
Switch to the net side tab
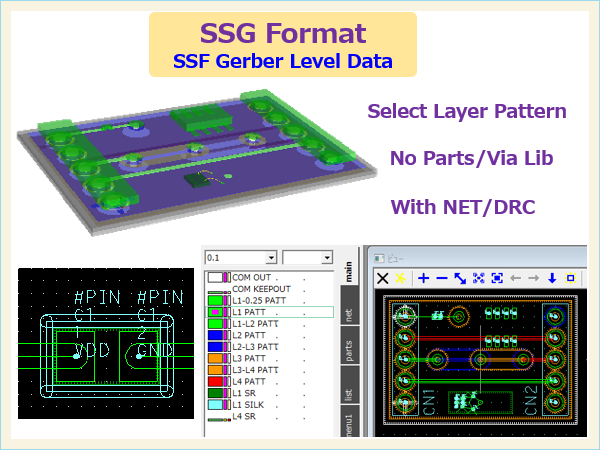click(348, 316)
